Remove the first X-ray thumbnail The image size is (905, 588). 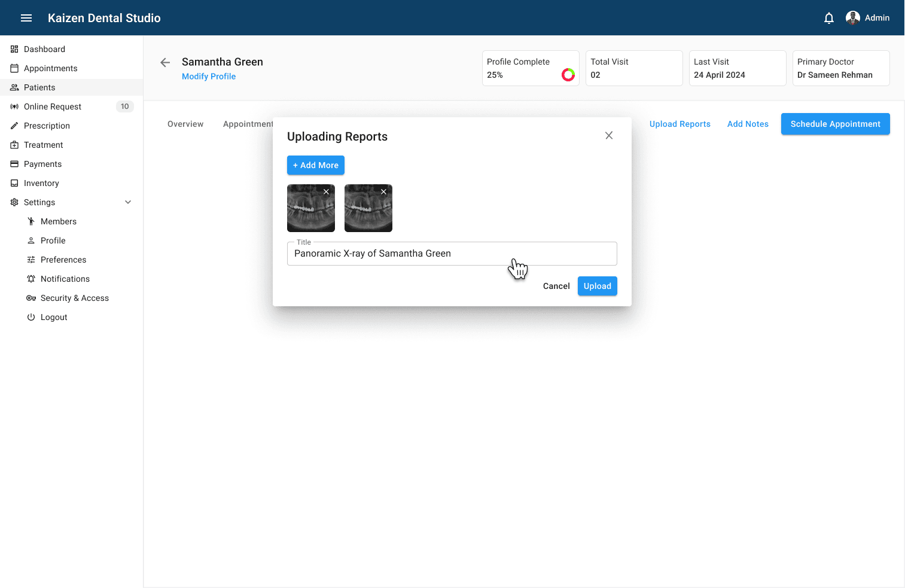point(326,192)
